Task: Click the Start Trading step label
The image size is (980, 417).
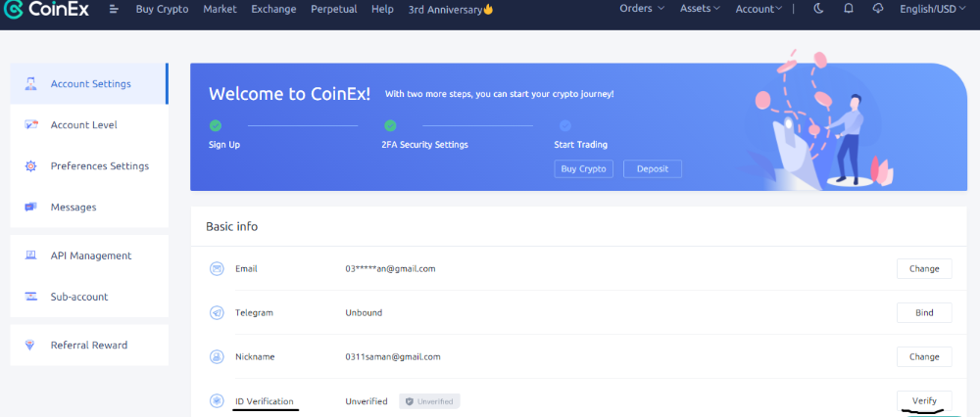Action: click(x=580, y=145)
